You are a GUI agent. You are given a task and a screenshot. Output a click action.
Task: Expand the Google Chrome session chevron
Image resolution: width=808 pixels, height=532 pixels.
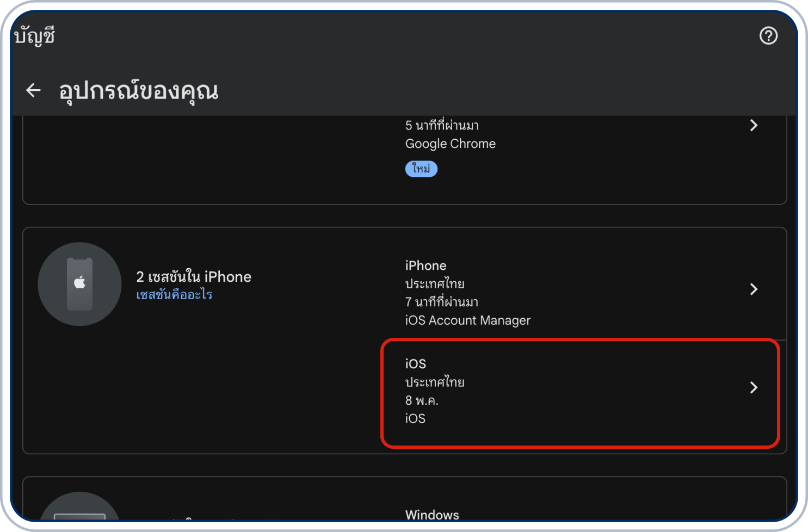(x=754, y=126)
